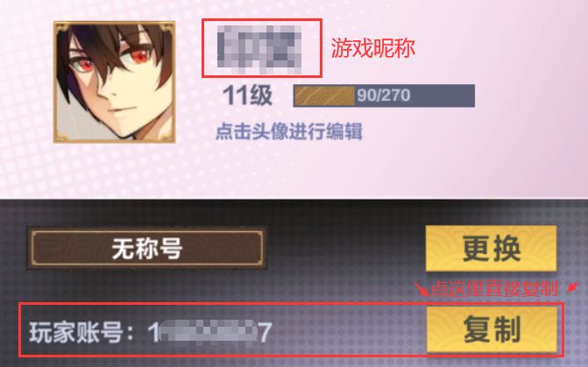This screenshot has width=588, height=367.
Task: Click the yellow 更换 button
Action: 492,248
